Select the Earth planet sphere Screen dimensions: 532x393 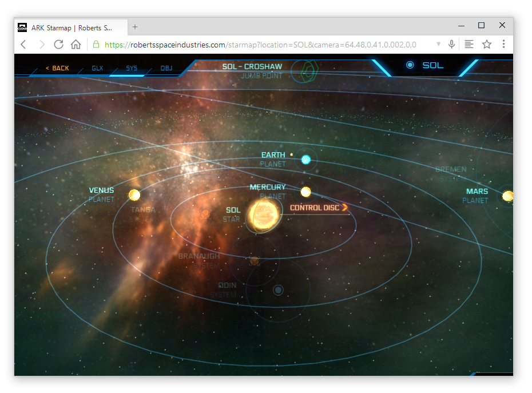click(x=305, y=160)
